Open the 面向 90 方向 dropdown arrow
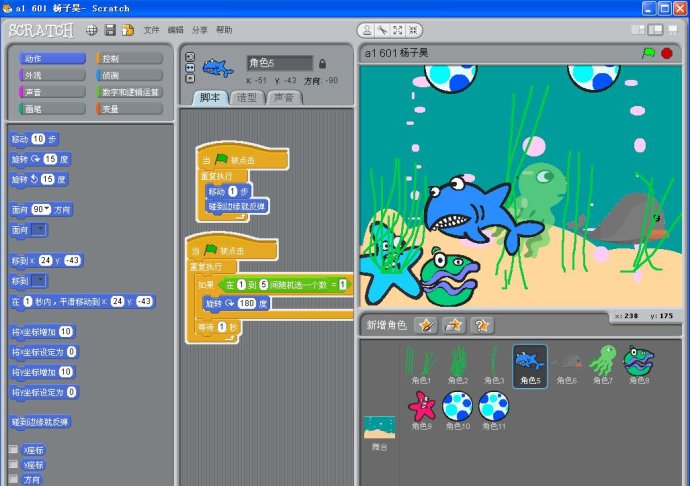Screen dimensions: 690x486 tap(47, 210)
